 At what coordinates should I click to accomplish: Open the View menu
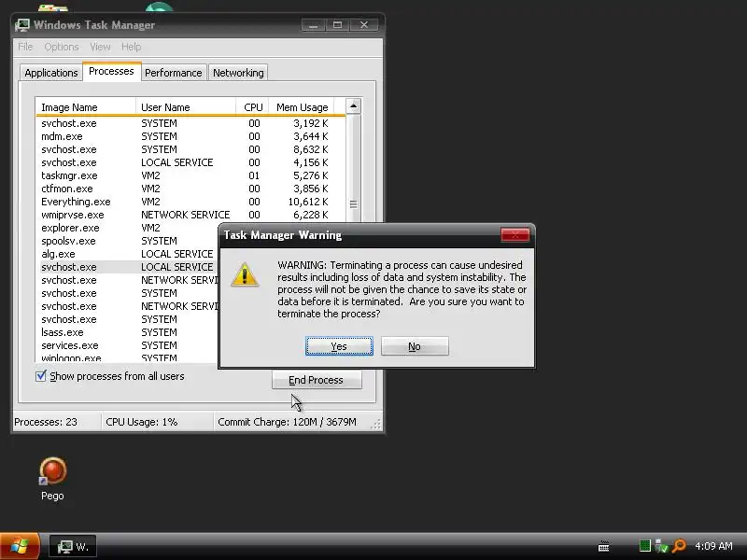coord(100,47)
